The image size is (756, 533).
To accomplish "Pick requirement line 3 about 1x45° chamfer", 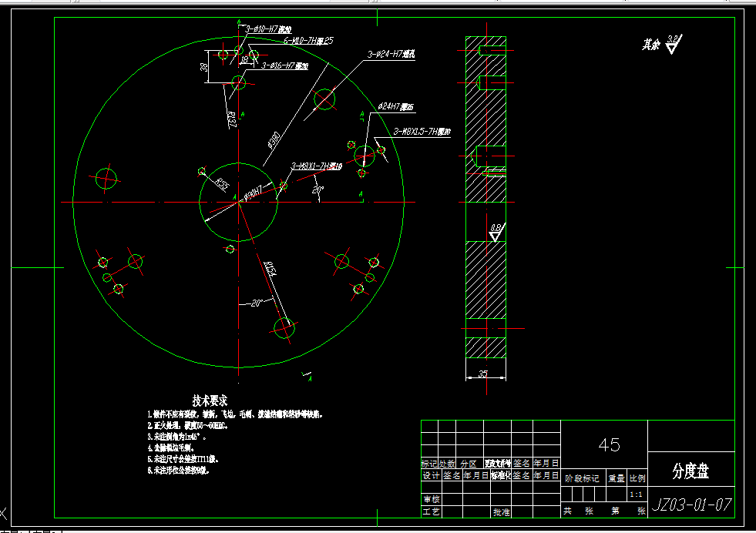I will pos(177,437).
